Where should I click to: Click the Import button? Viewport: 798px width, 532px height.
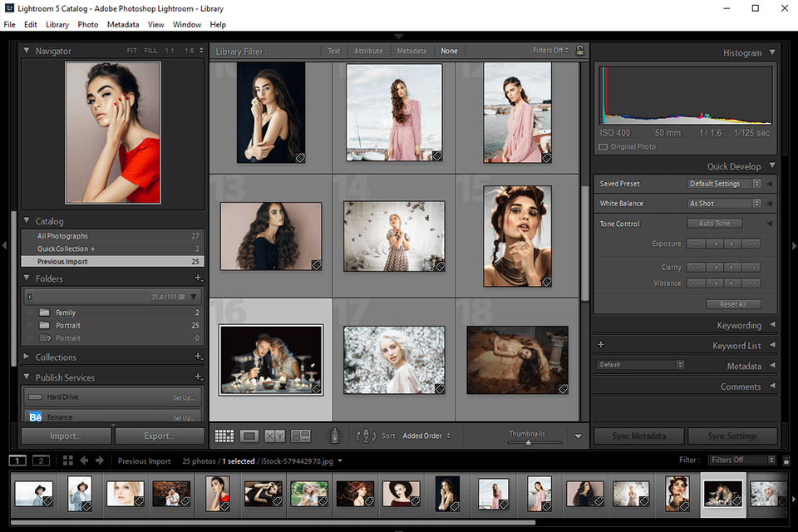click(x=66, y=436)
